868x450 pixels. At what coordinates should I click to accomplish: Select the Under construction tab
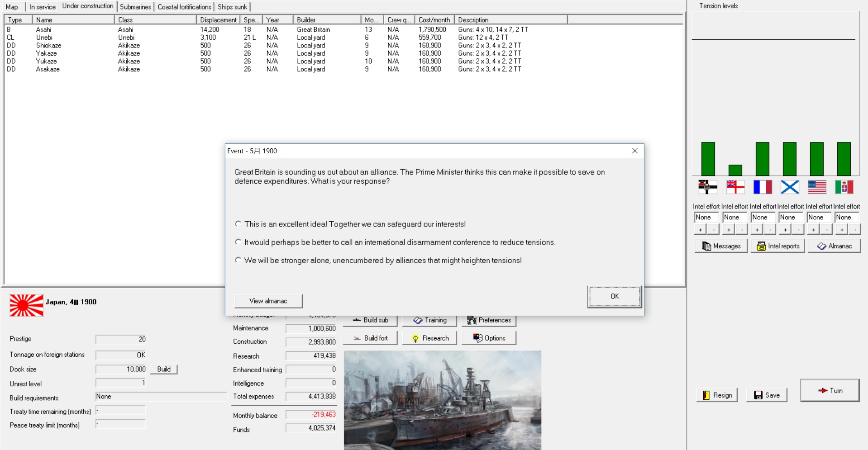[88, 6]
